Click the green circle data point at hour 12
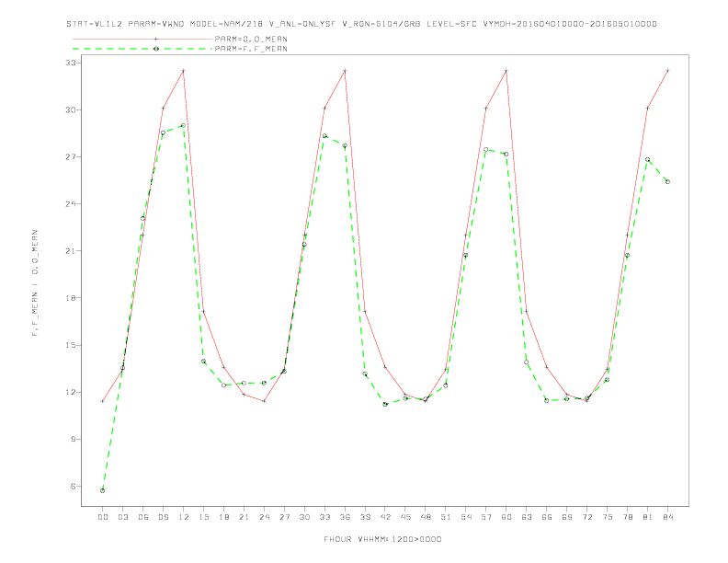This screenshot has width=728, height=563. (184, 125)
